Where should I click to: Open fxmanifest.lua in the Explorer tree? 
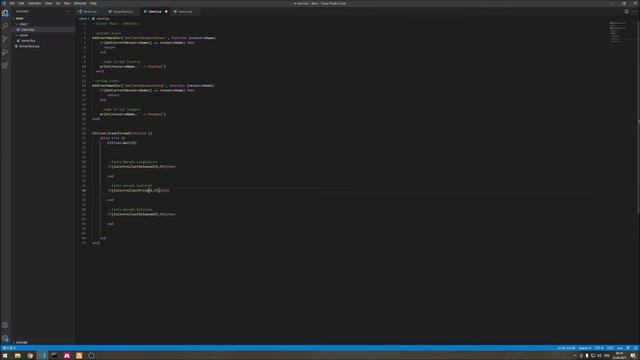[29, 46]
